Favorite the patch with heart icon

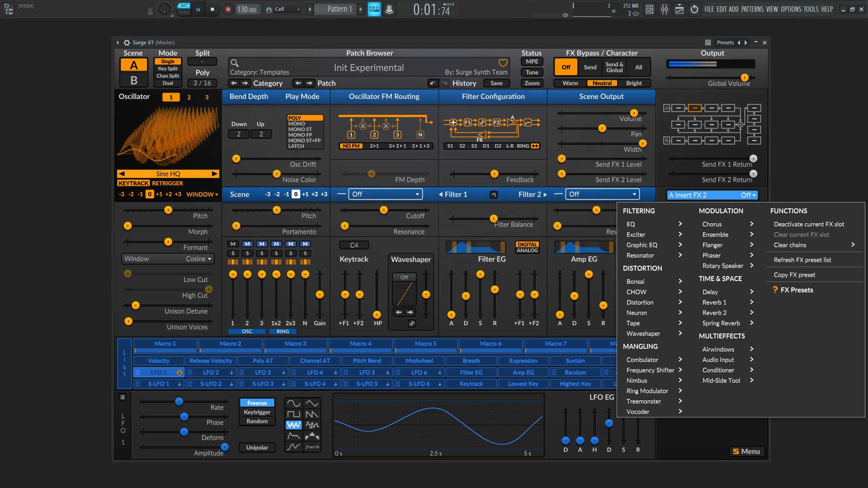(x=503, y=63)
